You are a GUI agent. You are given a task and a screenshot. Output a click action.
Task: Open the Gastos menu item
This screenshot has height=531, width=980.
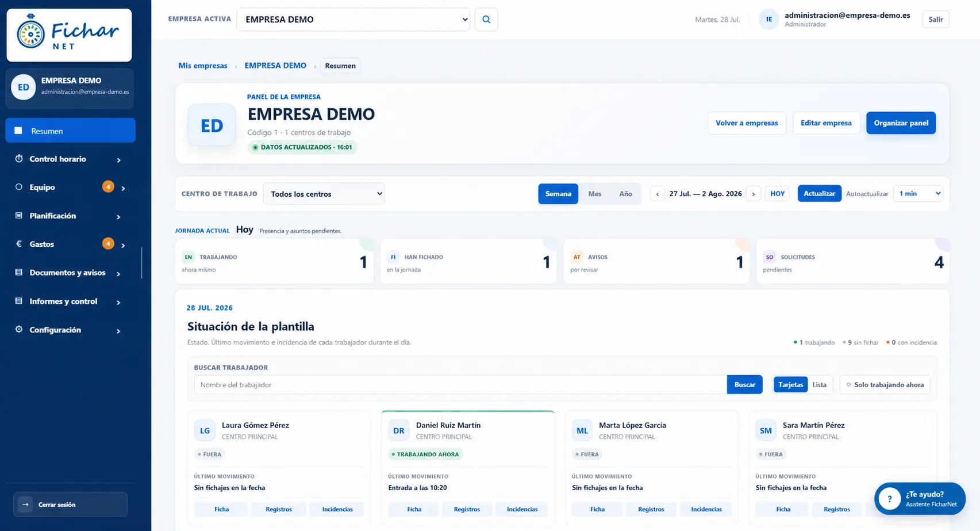point(71,244)
